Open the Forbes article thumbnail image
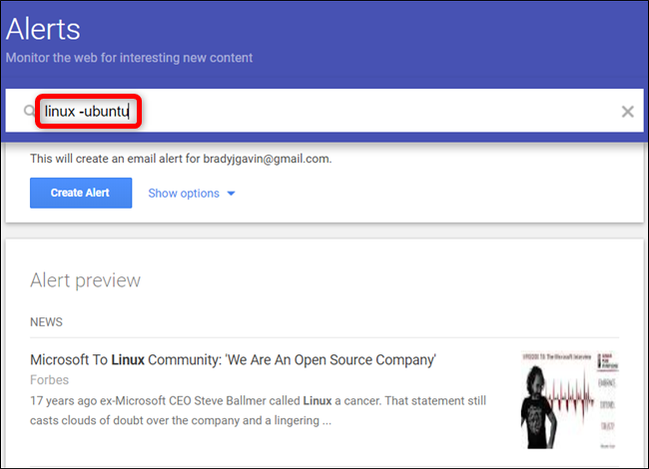Image resolution: width=649 pixels, height=469 pixels. coord(570,400)
